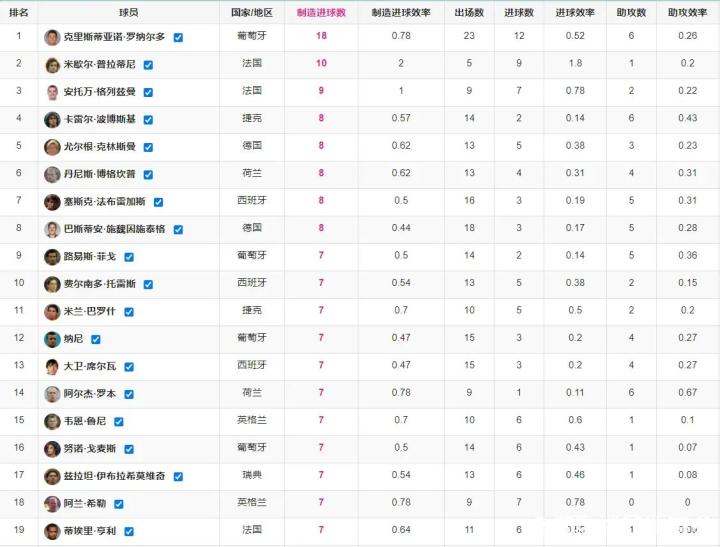Select the avatar for 塞斯克·法布雷加斯
The image size is (720, 547).
pyautogui.click(x=52, y=202)
